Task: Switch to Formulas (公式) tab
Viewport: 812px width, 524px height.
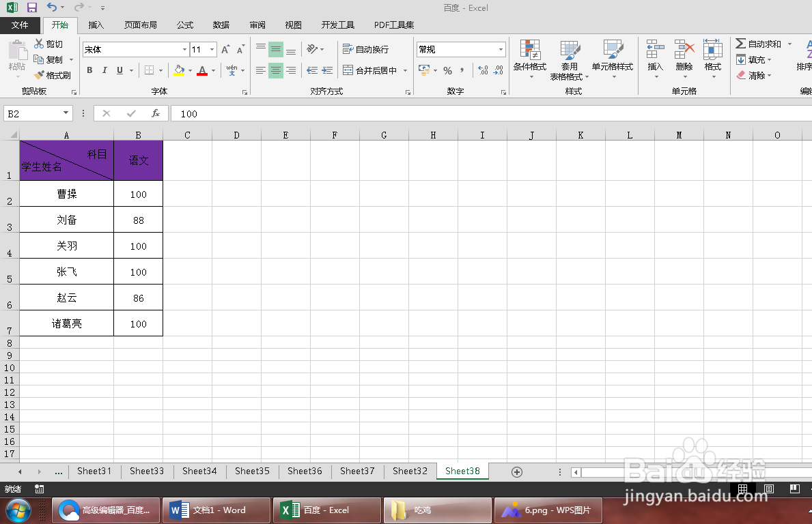Action: point(185,25)
